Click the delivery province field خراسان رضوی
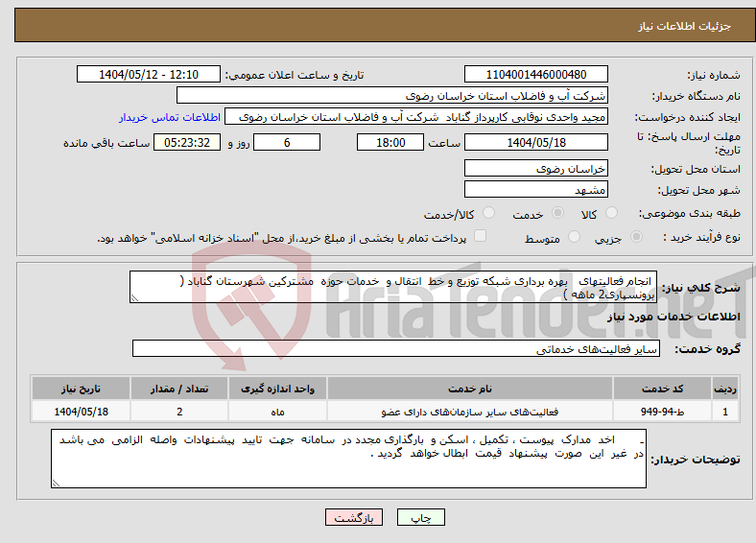The image size is (756, 543). coord(535,168)
